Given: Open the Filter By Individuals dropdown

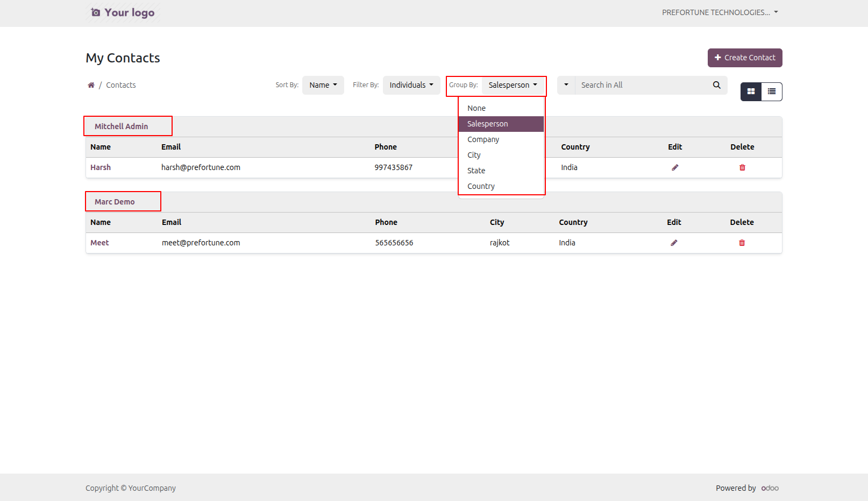Looking at the screenshot, I should (411, 85).
